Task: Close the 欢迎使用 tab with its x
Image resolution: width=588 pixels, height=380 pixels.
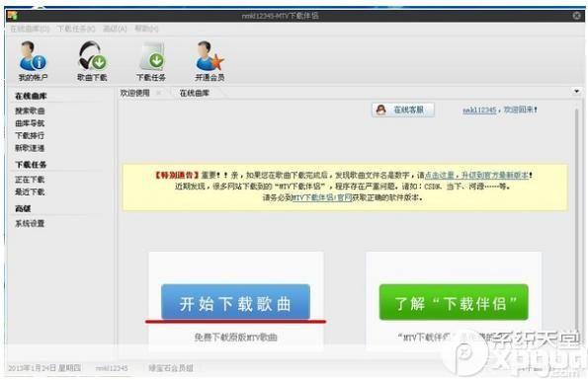Action: pos(159,93)
